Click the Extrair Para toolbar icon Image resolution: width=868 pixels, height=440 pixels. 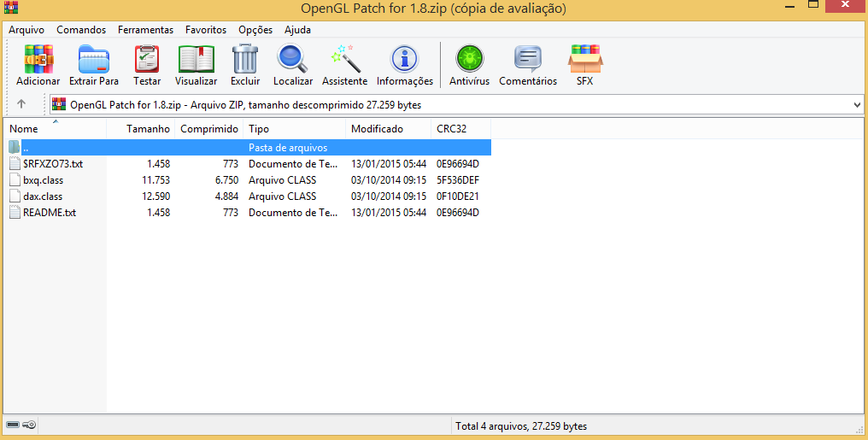point(94,59)
